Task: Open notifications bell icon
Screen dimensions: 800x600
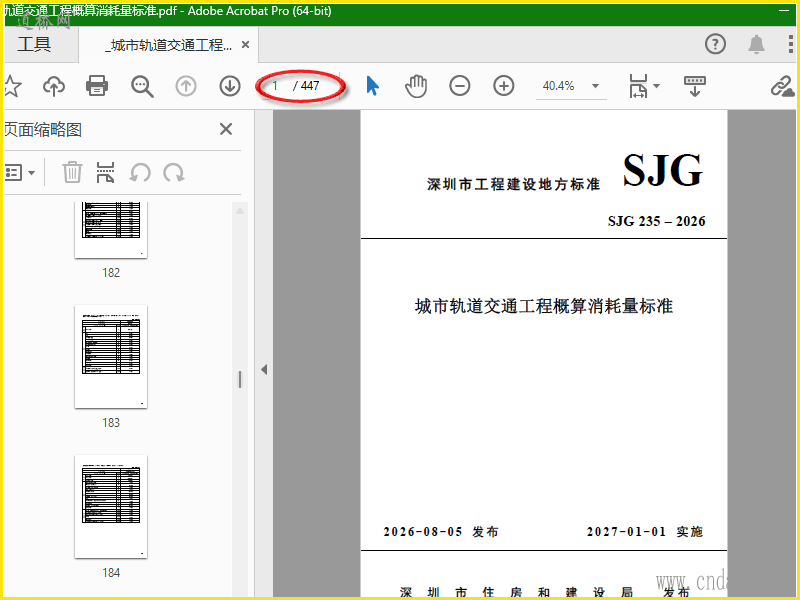Action: (756, 44)
